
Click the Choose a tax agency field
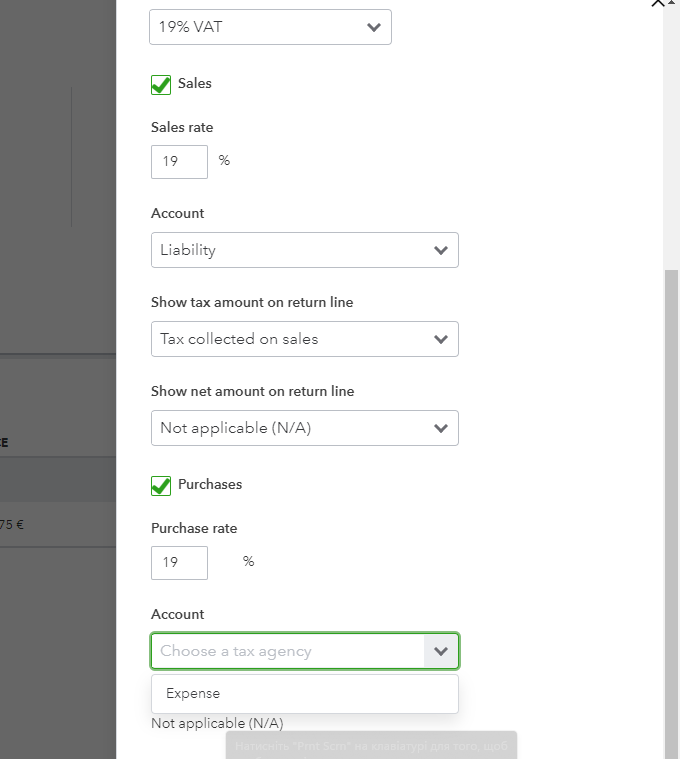pos(288,651)
